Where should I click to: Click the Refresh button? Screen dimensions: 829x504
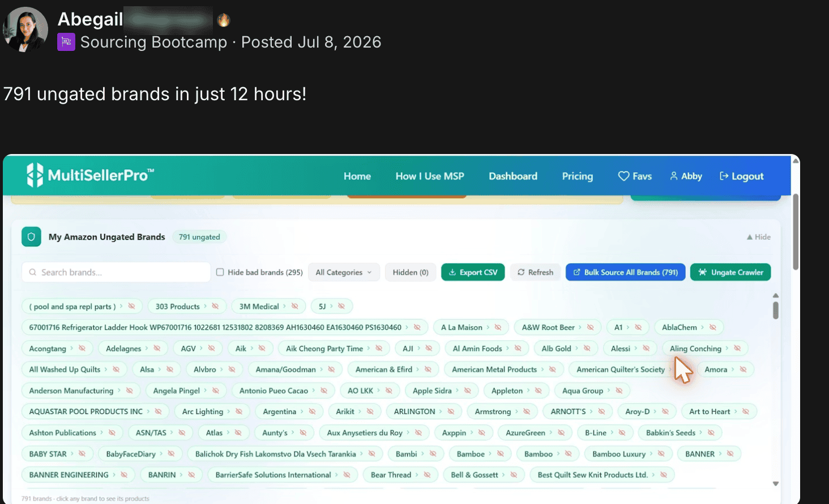535,272
